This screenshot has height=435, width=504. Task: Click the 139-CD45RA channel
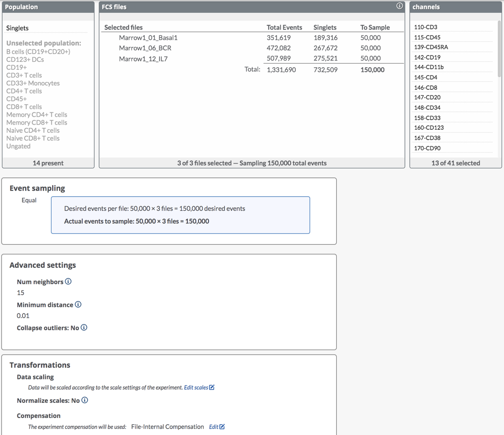point(431,47)
